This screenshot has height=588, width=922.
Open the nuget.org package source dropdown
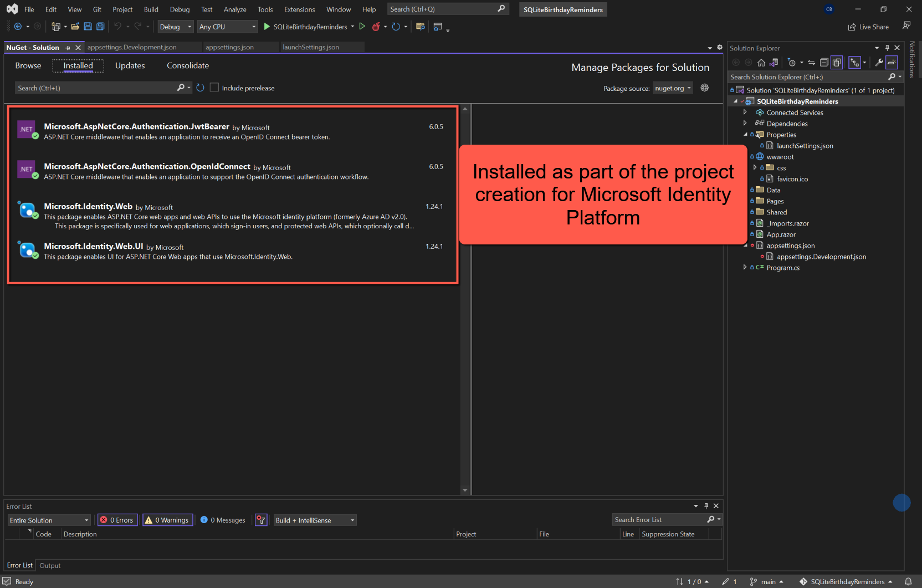673,88
